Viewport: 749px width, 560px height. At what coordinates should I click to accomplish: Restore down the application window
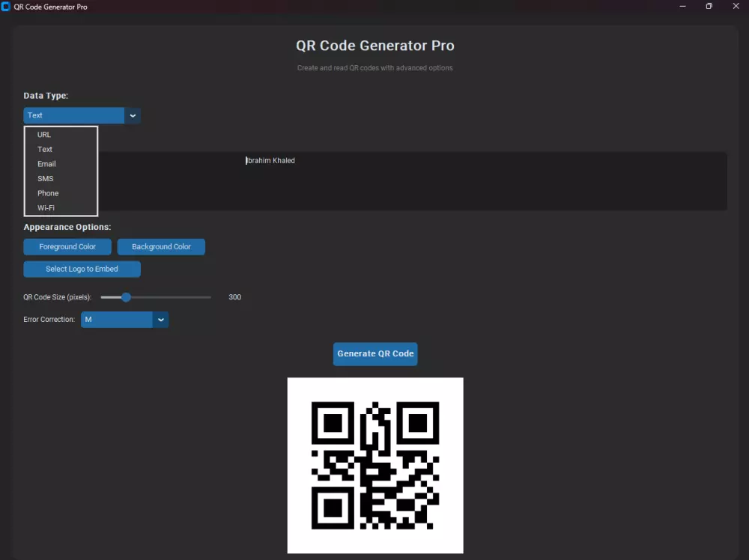point(709,6)
